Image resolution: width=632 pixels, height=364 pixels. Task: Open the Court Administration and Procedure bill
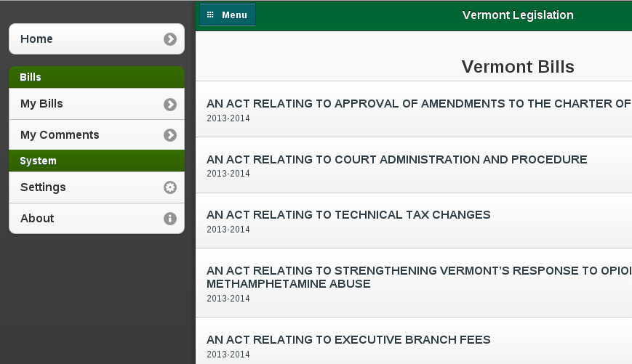coord(414,165)
